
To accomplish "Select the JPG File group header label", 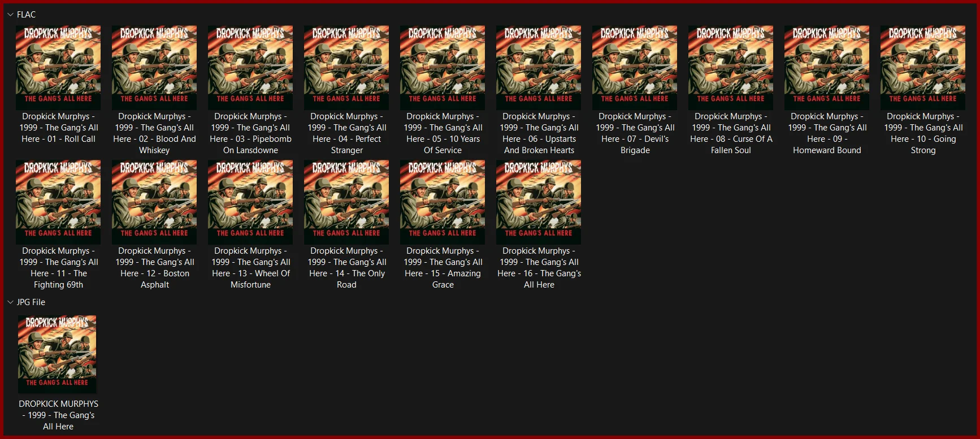I will point(31,302).
